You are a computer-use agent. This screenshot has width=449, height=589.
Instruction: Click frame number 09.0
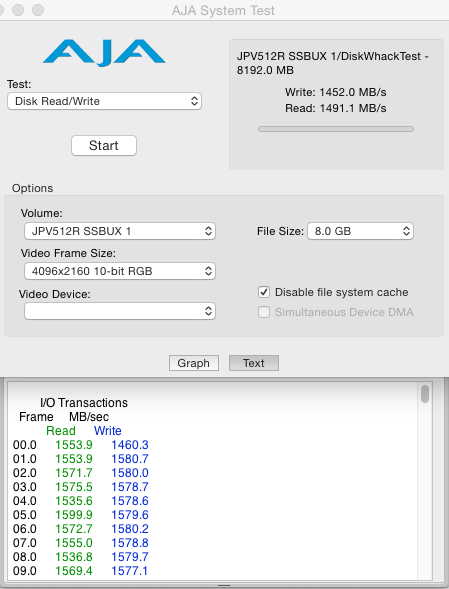click(x=25, y=571)
